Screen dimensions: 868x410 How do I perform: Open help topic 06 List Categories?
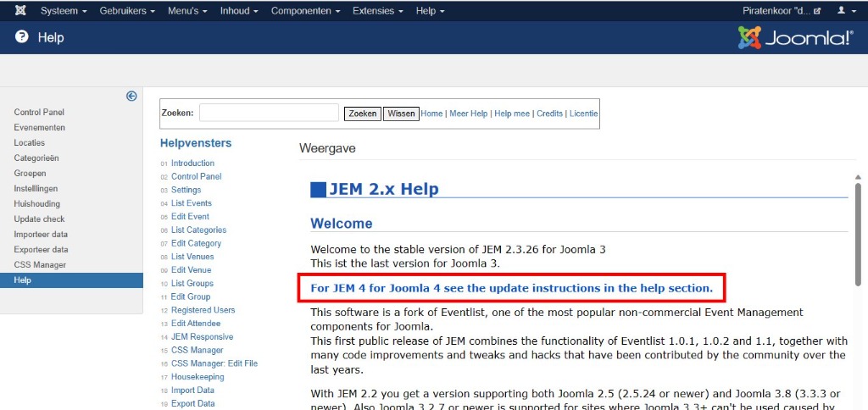tap(198, 230)
